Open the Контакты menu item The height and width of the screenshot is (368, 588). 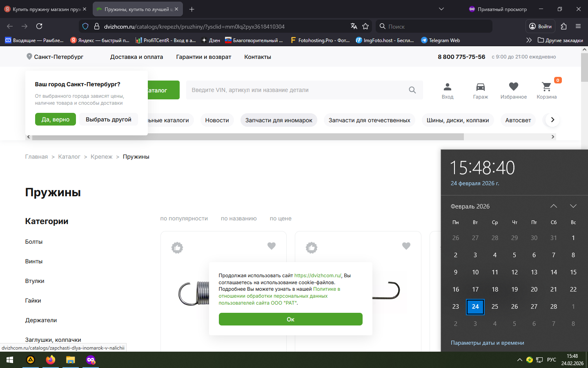(x=258, y=57)
